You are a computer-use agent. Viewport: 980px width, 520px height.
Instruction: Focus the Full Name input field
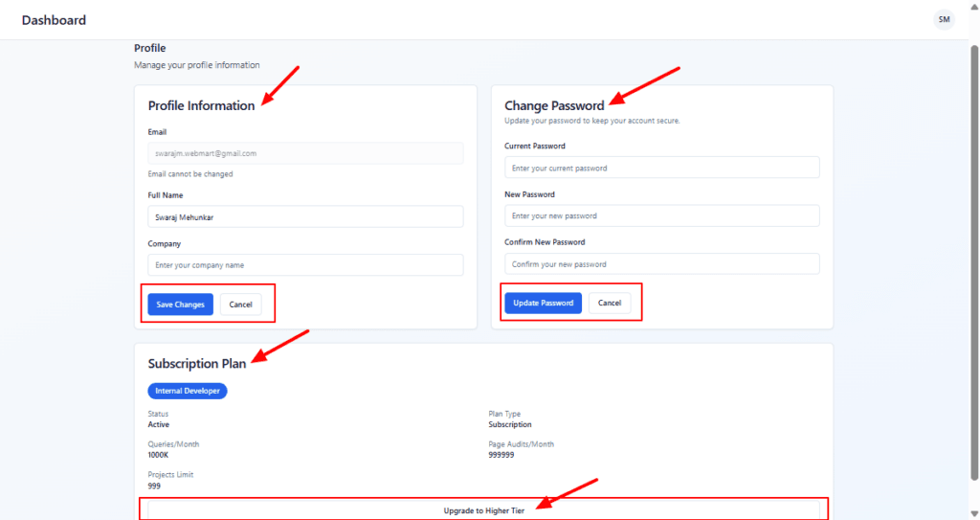[305, 216]
